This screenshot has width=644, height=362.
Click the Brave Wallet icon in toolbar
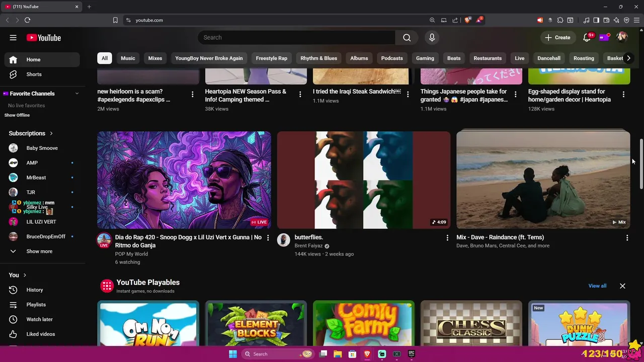(x=606, y=20)
